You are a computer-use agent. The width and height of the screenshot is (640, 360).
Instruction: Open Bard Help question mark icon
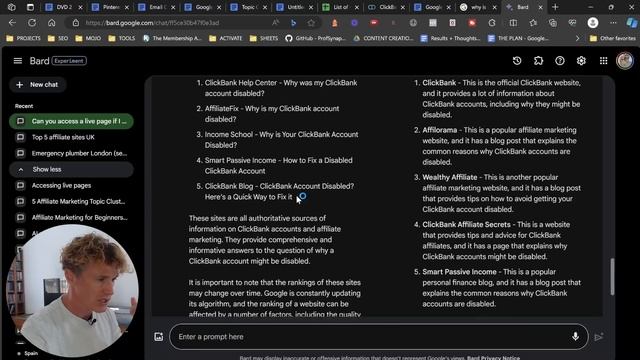coord(560,61)
